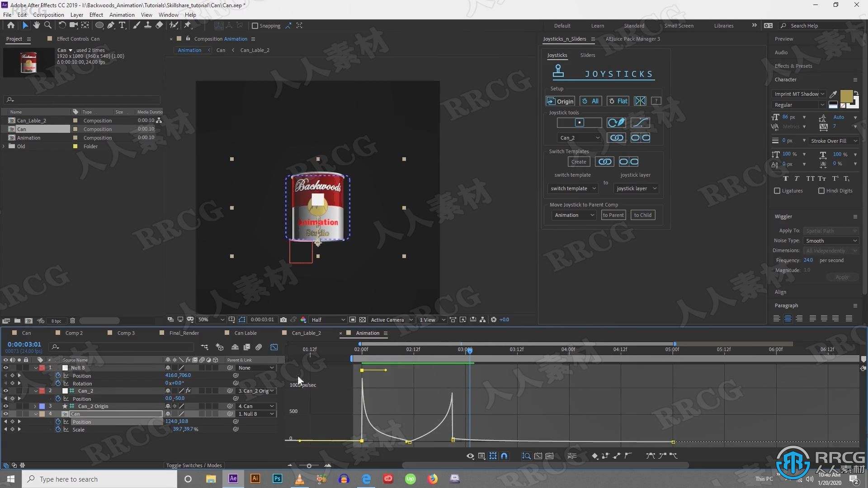Click the Can_Lable_2 tab in timeline
This screenshot has width=868, height=488.
[307, 333]
